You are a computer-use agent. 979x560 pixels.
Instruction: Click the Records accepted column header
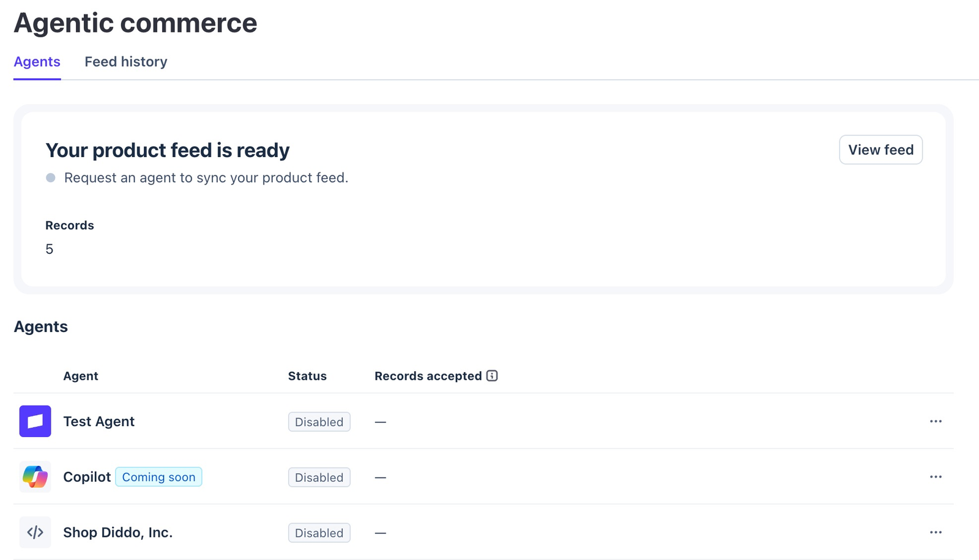[428, 376]
